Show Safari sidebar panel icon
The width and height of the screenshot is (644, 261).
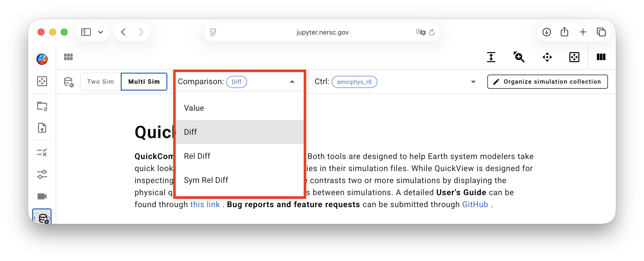coord(86,32)
